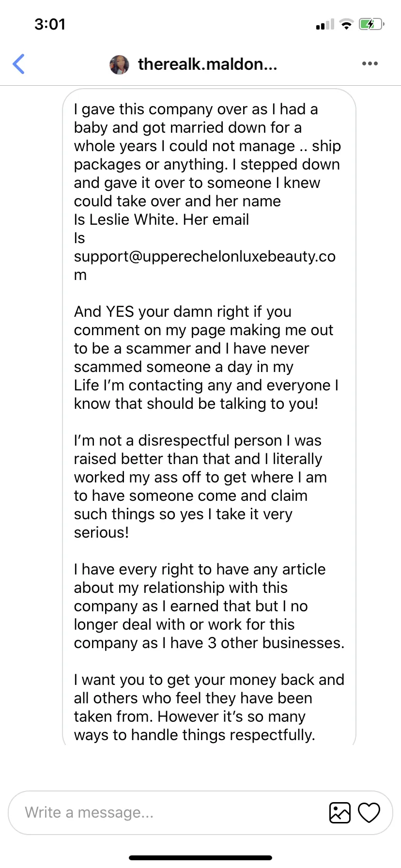This screenshot has width=401, height=868.
Task: Tap the 3:01 clock in the status bar
Action: 50,24
